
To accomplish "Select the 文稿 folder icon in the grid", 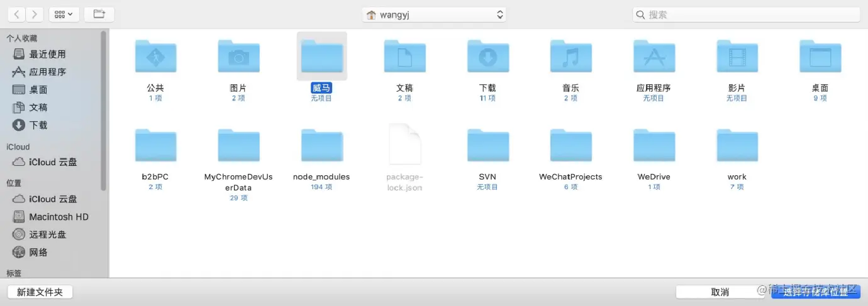I will tap(404, 57).
